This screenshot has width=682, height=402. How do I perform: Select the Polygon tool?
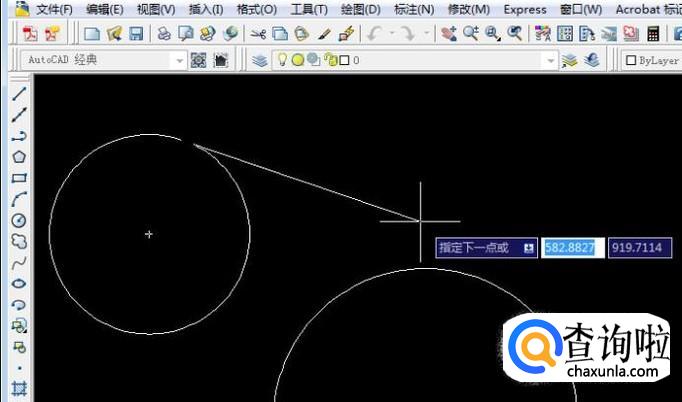coord(19,157)
